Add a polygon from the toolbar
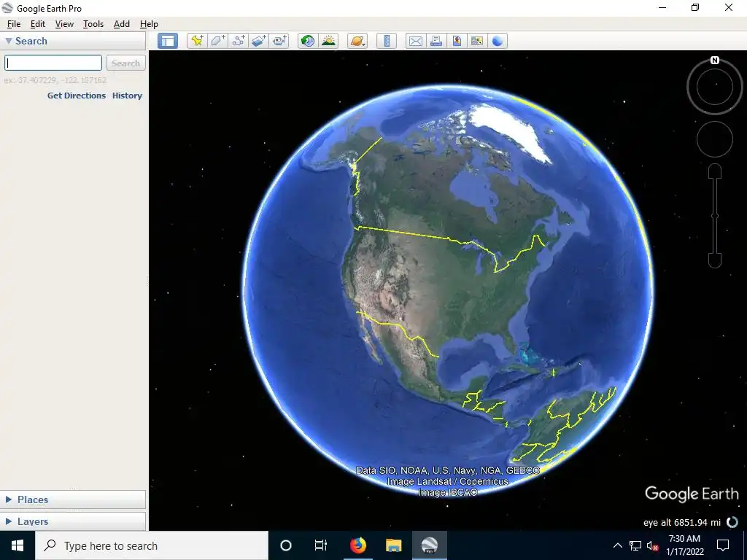This screenshot has width=747, height=560. [217, 41]
